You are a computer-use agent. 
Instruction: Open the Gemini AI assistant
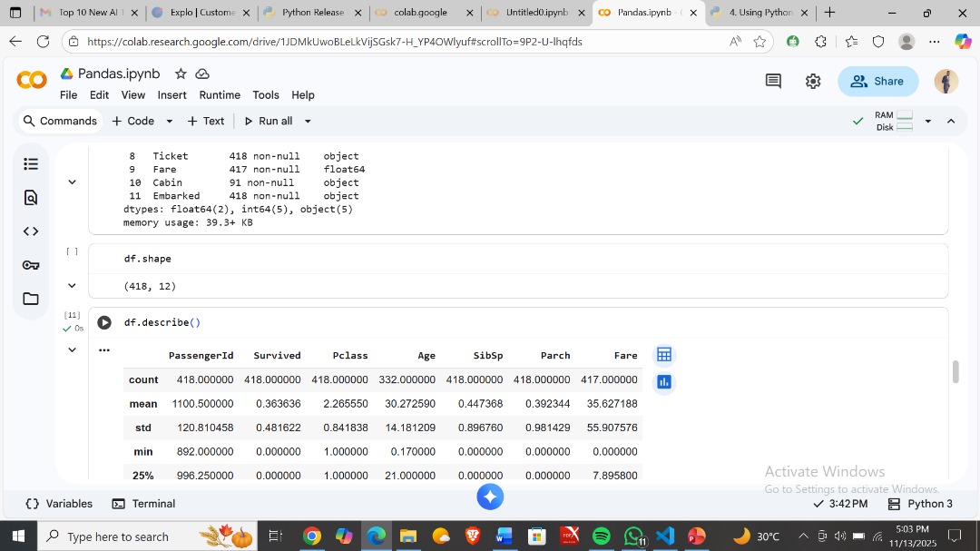coord(490,497)
